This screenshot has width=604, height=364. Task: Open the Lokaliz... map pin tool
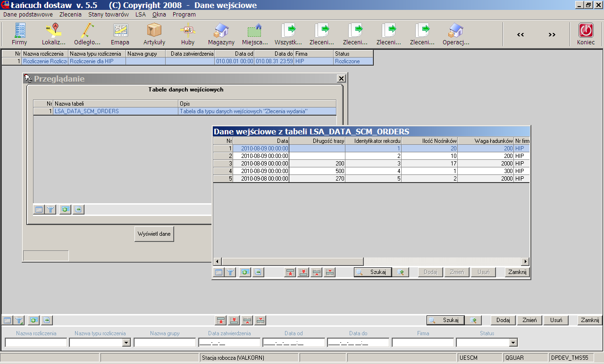(53, 34)
